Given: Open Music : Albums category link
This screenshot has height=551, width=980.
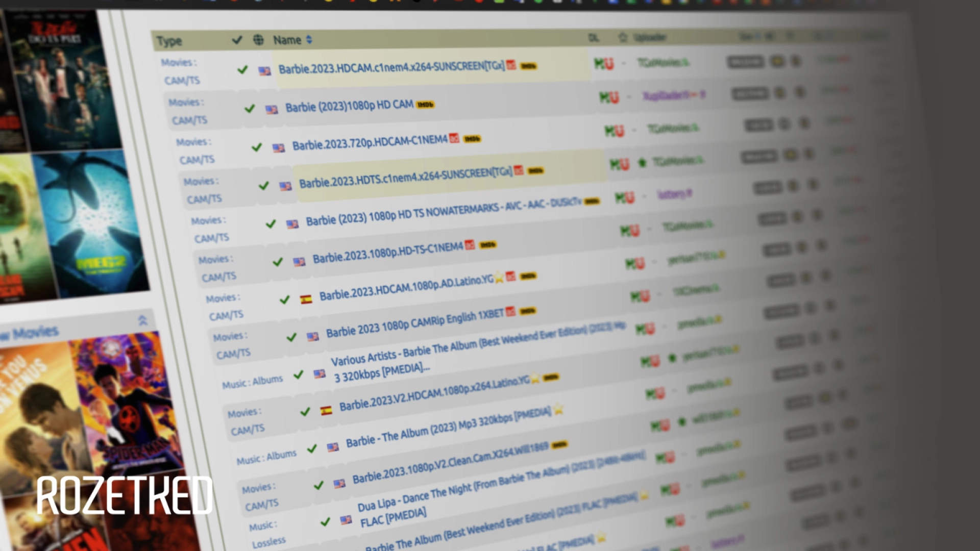Looking at the screenshot, I should point(252,382).
